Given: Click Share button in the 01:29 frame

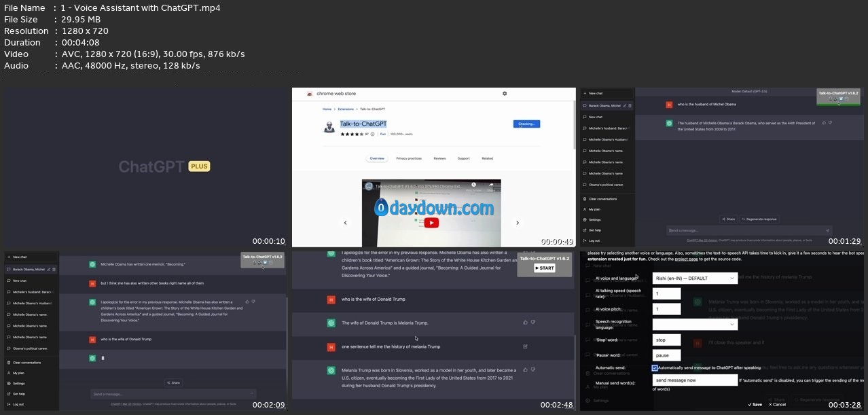Looking at the screenshot, I should pos(729,219).
